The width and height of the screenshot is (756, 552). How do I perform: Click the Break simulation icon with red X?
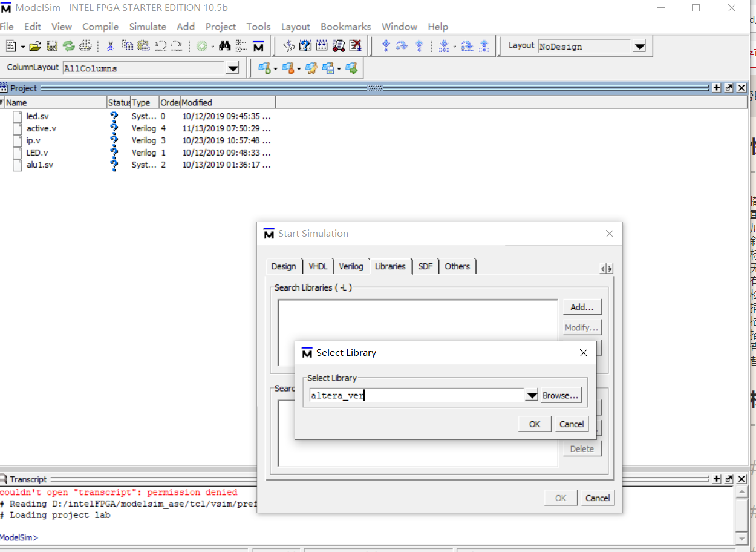(356, 46)
